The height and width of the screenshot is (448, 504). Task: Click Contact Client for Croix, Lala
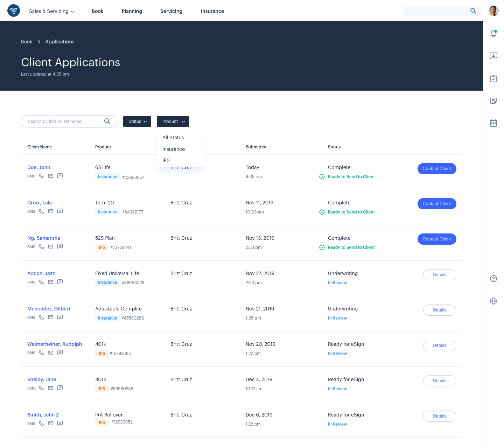tap(437, 204)
